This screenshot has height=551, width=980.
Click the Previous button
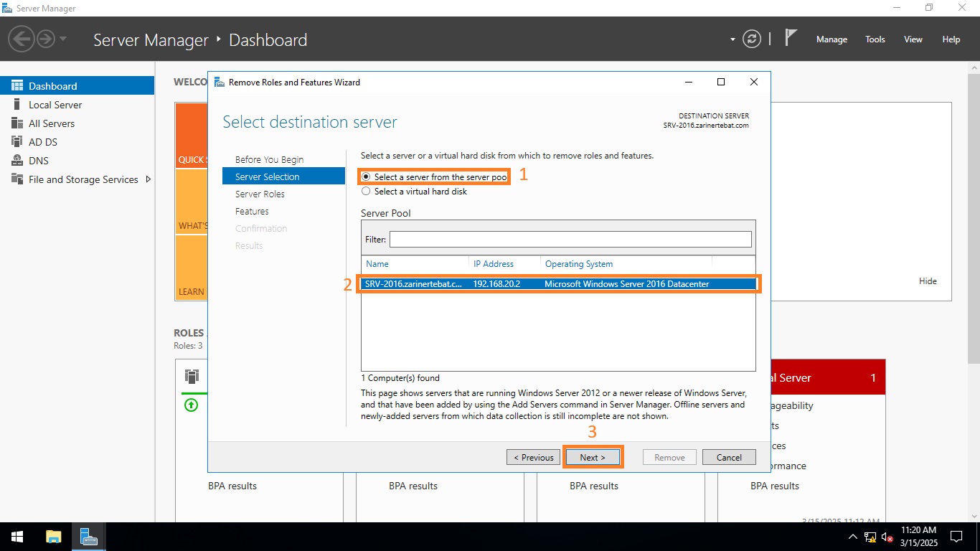click(533, 457)
